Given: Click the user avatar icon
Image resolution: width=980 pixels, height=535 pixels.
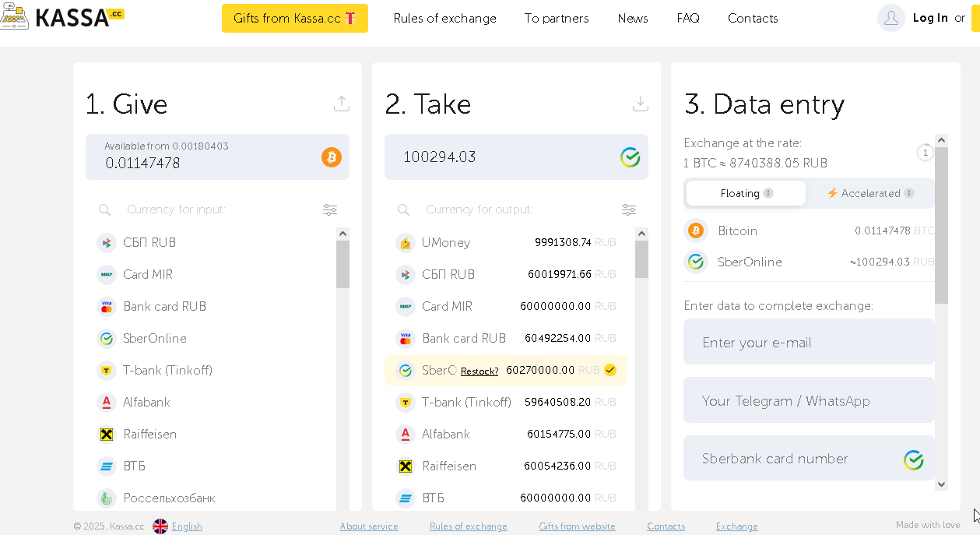Looking at the screenshot, I should point(890,18).
